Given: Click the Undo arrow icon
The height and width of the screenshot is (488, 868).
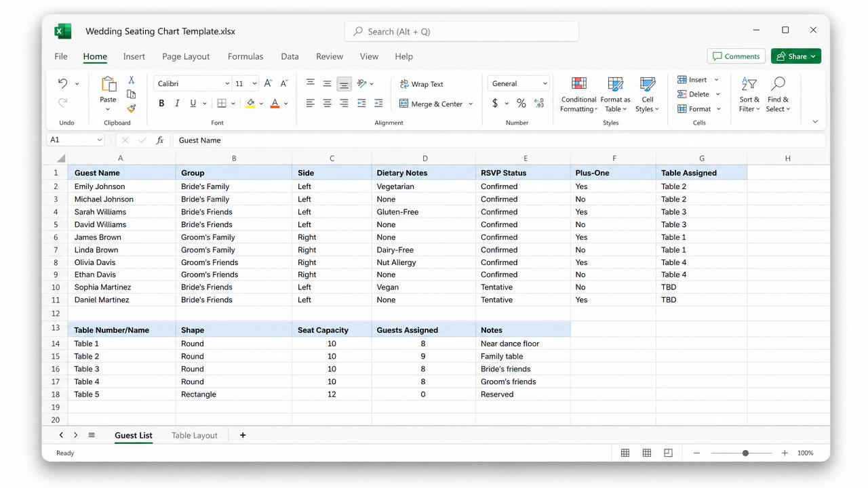Looking at the screenshot, I should [x=63, y=83].
